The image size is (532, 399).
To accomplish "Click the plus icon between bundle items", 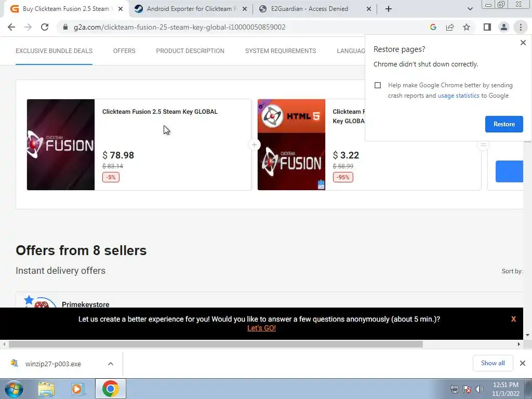I will pos(254,145).
